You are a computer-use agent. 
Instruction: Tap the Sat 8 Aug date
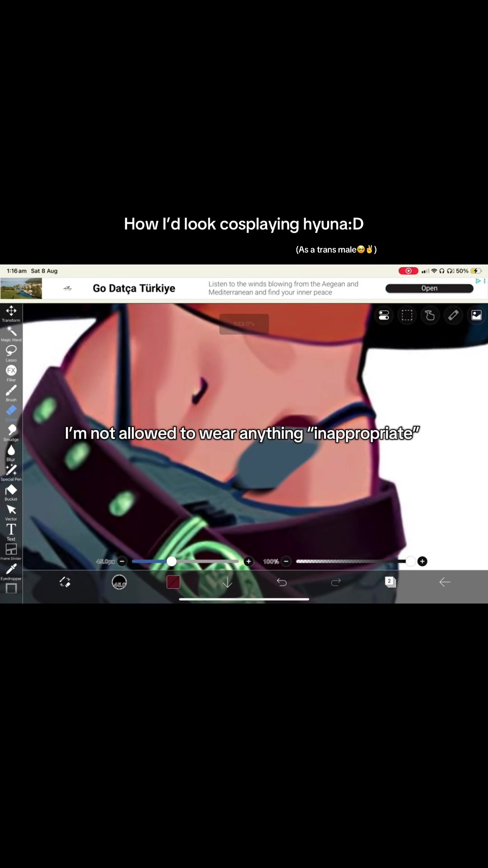44,271
